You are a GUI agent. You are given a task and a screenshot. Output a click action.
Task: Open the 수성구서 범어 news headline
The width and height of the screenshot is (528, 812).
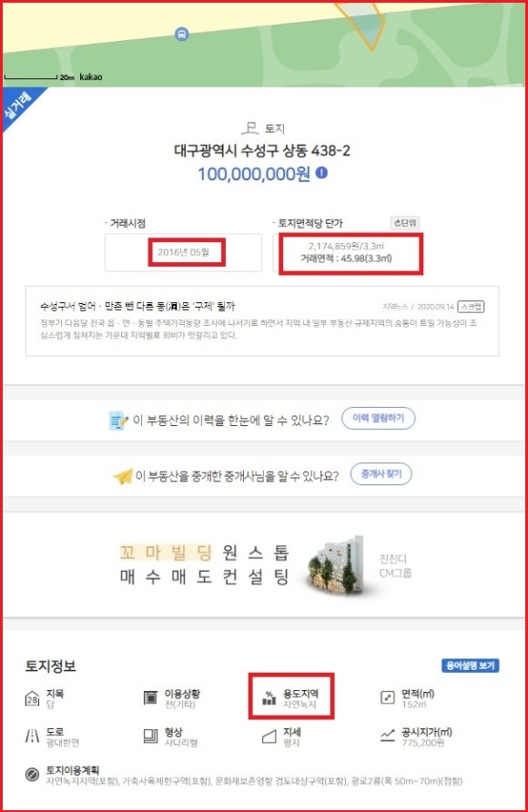point(137,306)
